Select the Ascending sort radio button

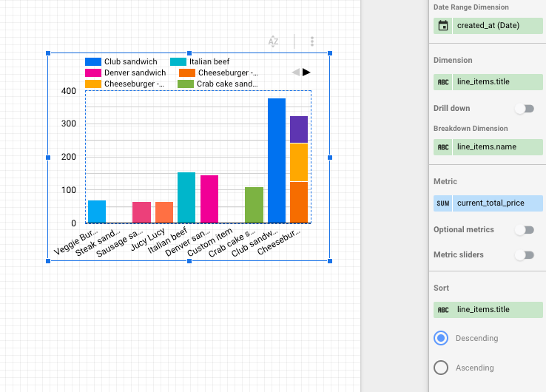pyautogui.click(x=441, y=368)
